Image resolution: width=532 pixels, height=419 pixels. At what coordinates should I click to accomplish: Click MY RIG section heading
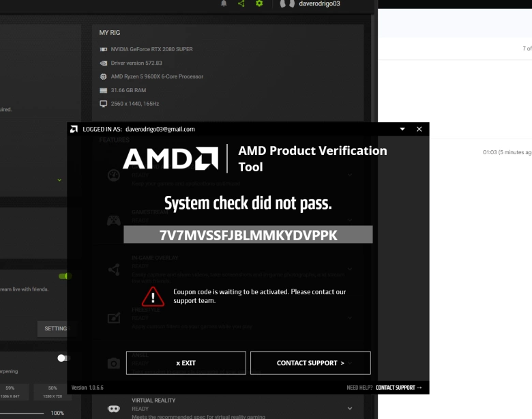click(x=110, y=33)
